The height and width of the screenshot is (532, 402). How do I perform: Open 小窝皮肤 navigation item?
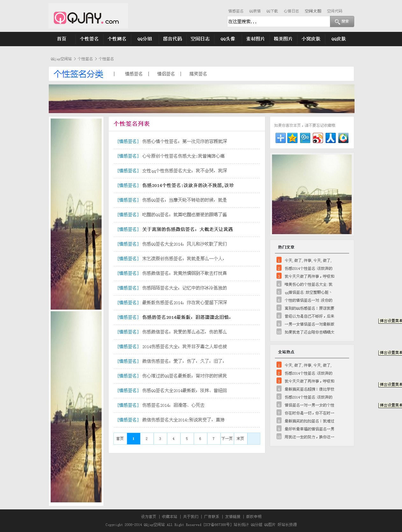tap(311, 39)
